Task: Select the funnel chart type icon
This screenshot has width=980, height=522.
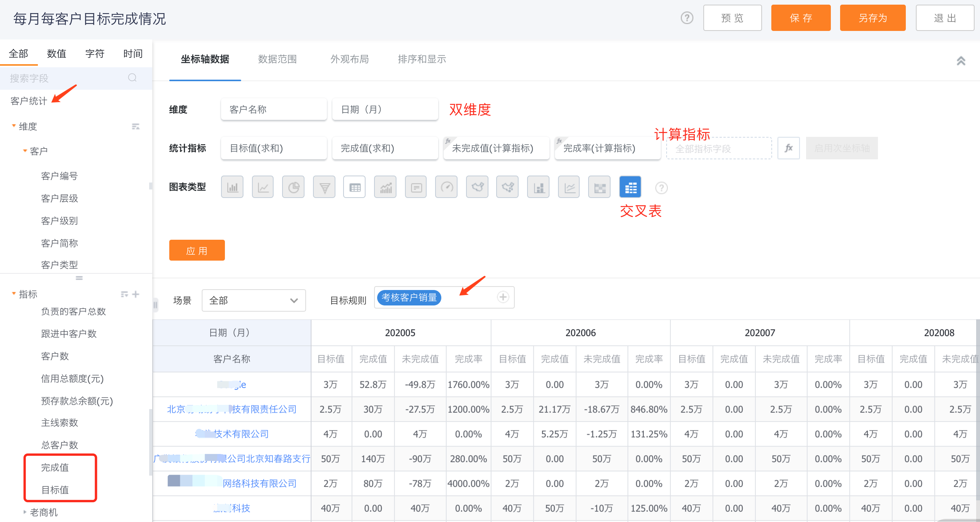Action: pyautogui.click(x=324, y=188)
